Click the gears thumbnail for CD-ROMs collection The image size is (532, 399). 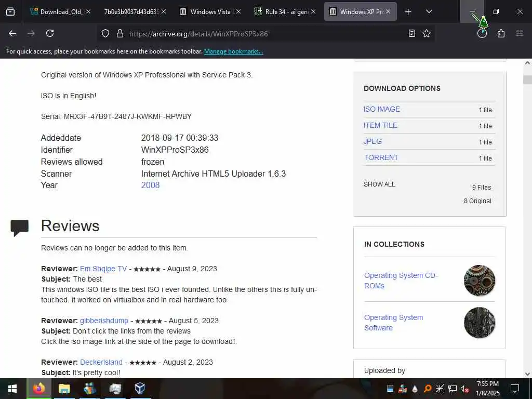tap(480, 281)
